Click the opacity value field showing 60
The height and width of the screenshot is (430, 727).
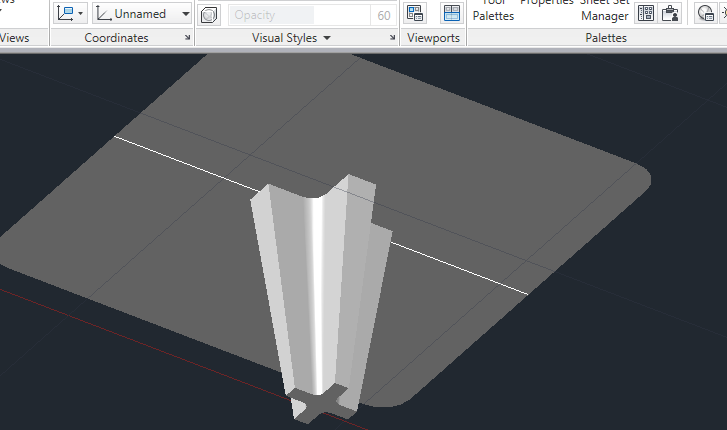[383, 15]
